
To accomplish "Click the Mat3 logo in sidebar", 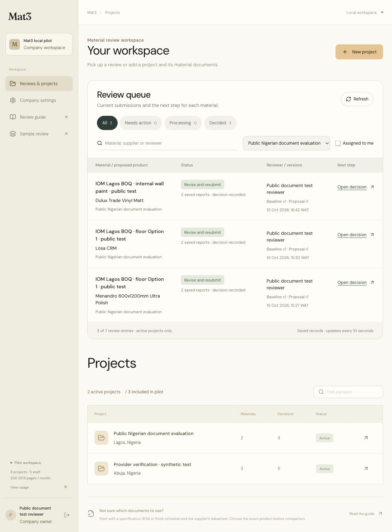I will [x=20, y=16].
